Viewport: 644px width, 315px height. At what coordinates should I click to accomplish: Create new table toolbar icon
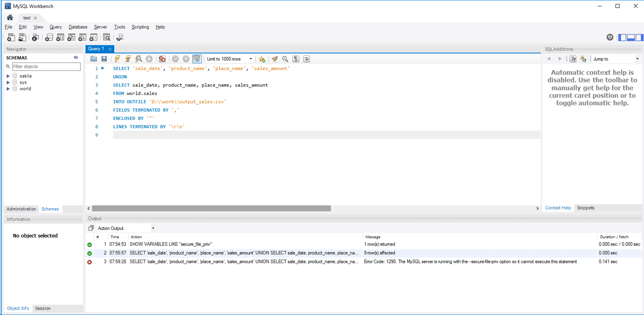(x=60, y=37)
